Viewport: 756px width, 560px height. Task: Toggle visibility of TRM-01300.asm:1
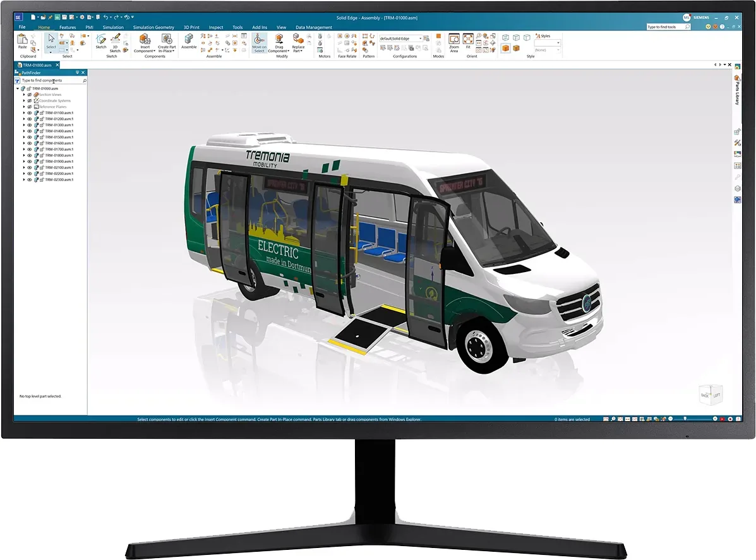(x=30, y=125)
